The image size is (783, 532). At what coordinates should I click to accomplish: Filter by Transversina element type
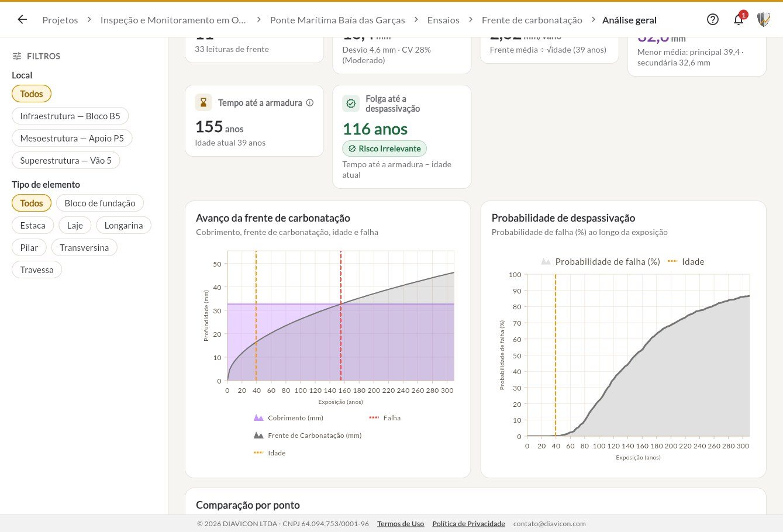click(84, 247)
